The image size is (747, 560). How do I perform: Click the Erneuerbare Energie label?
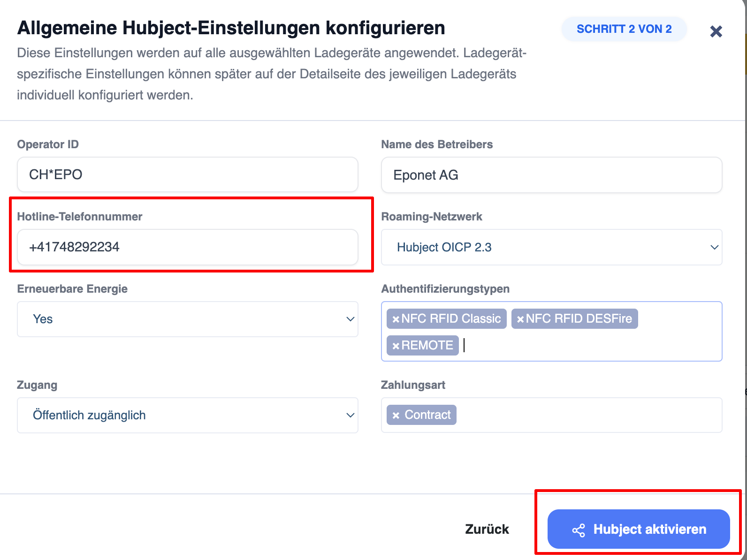[x=72, y=289]
